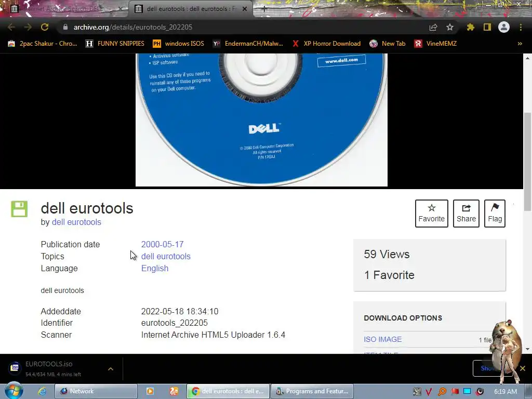Open VineMEMZ bookmark
532x399 pixels.
point(436,44)
